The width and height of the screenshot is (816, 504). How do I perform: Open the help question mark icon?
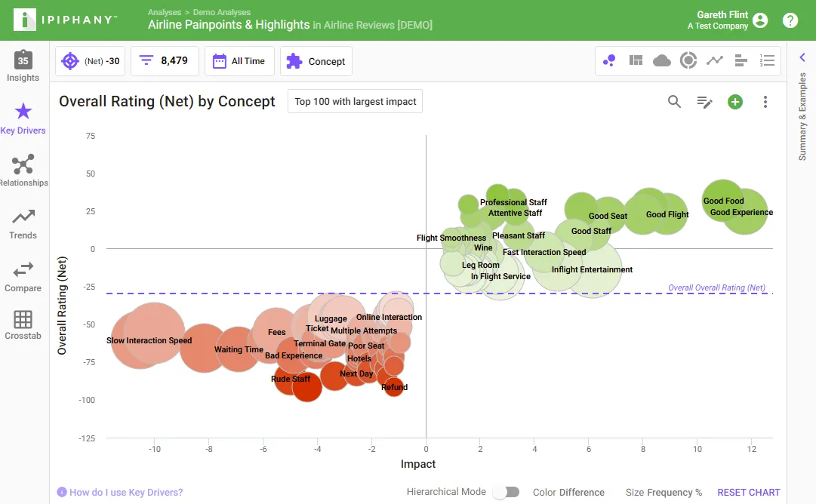click(790, 20)
